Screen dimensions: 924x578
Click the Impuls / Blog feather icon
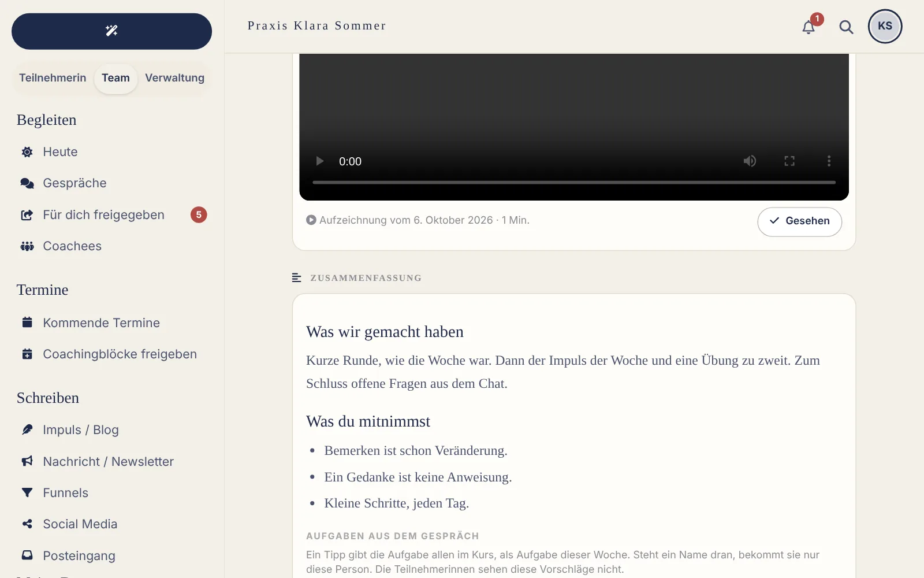[x=27, y=429]
